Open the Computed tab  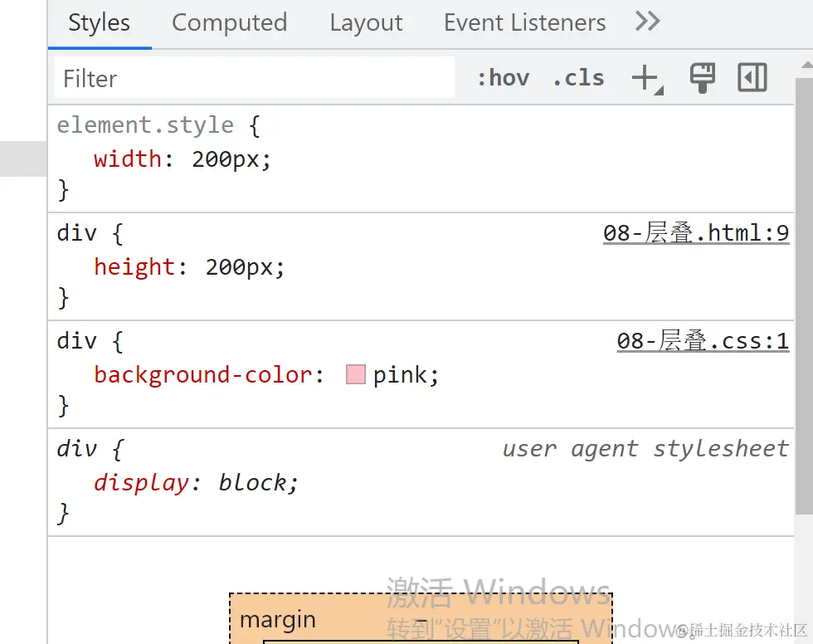click(229, 22)
